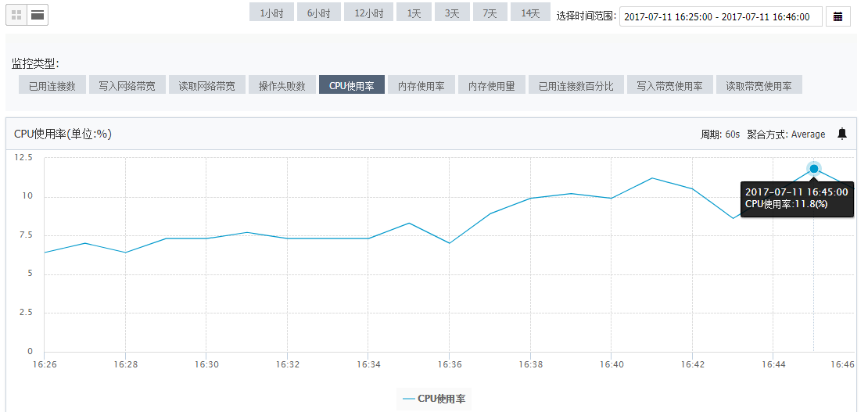
Task: Click the 12.5 y-axis label
Action: 23,157
